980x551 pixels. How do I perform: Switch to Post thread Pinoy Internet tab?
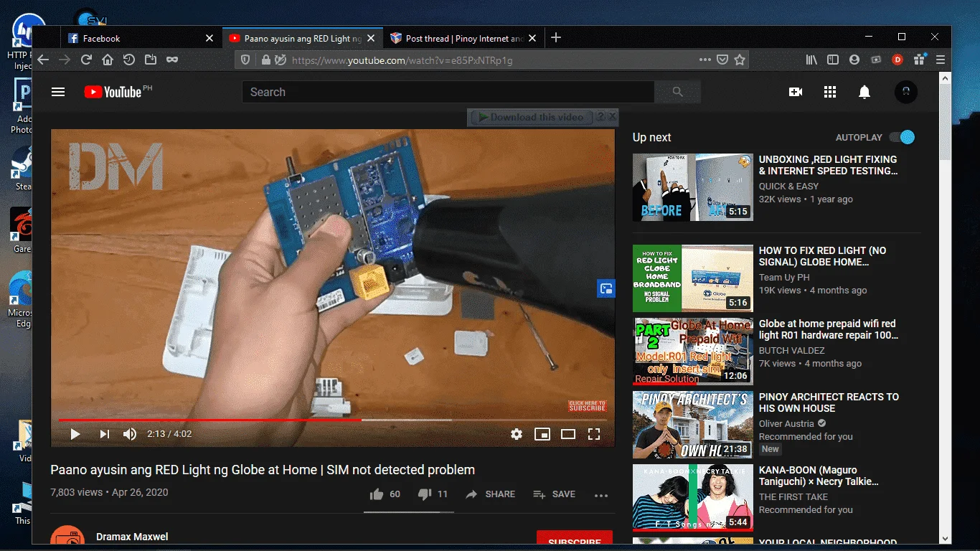(465, 38)
